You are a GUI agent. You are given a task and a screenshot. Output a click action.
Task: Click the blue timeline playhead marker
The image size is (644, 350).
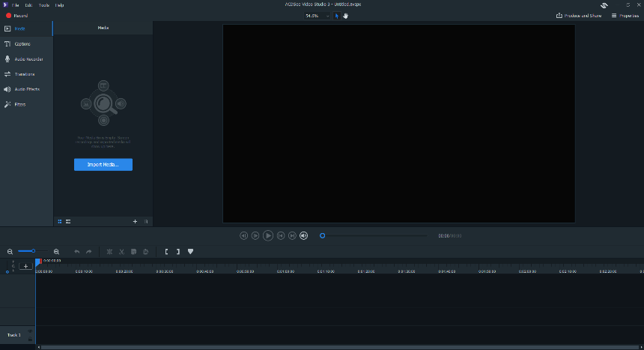(38, 262)
